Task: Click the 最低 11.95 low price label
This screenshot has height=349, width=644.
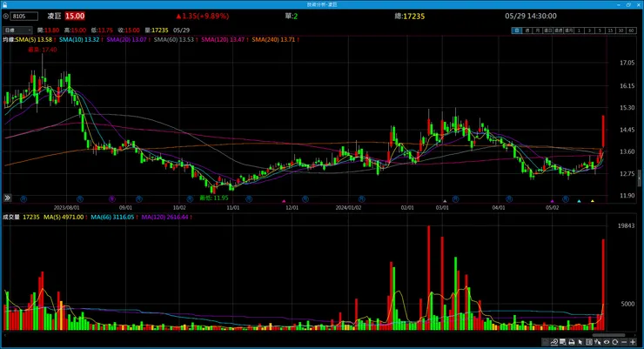Action: [213, 198]
